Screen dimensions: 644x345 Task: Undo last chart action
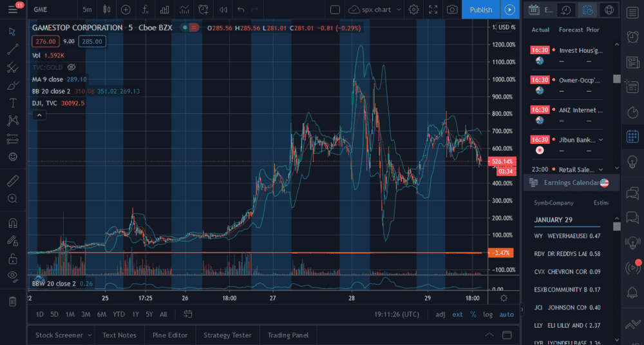(x=241, y=10)
